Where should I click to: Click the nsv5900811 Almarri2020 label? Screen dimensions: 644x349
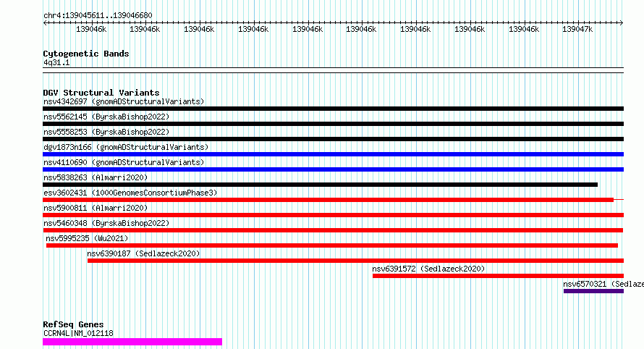click(96, 208)
